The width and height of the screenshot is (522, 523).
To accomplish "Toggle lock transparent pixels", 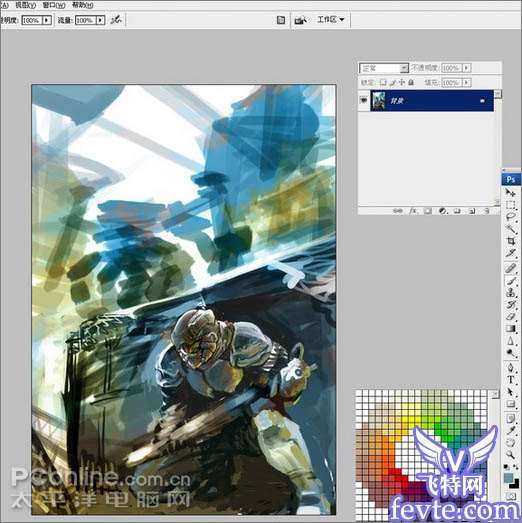I will tap(383, 82).
